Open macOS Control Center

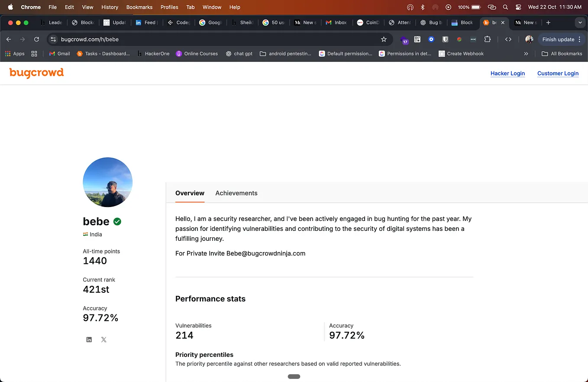click(x=519, y=7)
